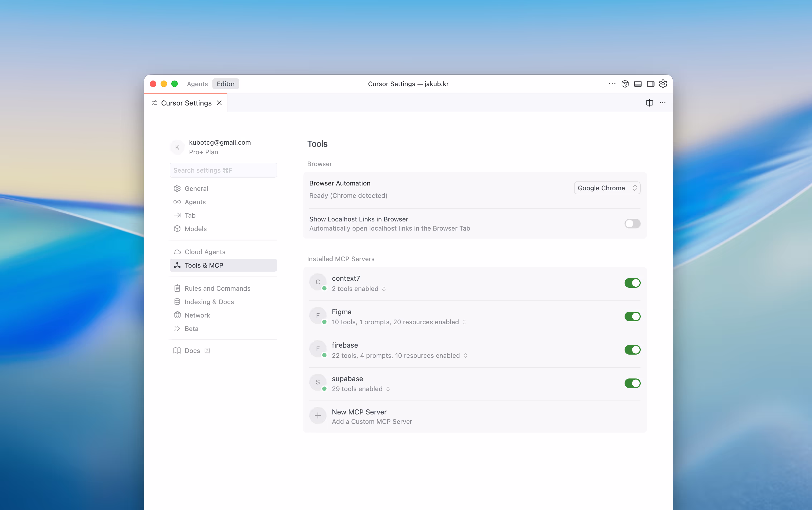
Task: Go to Models settings
Action: point(195,229)
